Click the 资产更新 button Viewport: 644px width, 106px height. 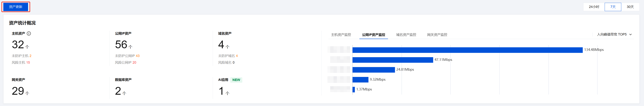click(16, 7)
